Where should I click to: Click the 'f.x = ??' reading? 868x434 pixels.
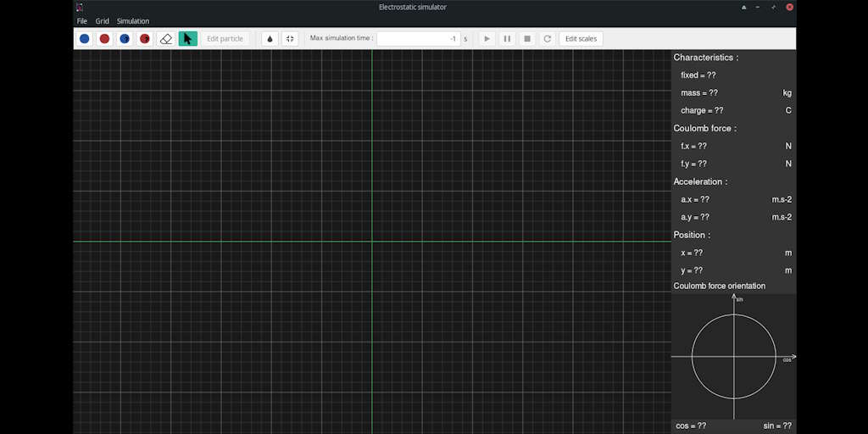click(693, 146)
